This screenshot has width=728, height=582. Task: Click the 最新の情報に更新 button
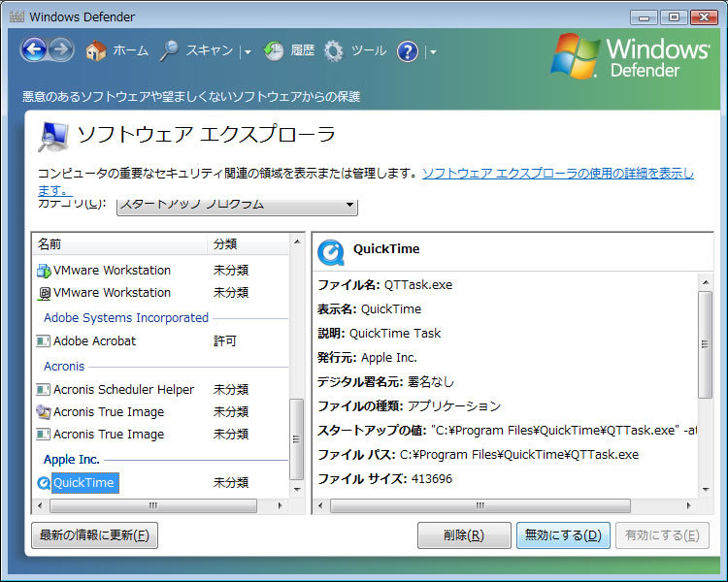tap(95, 535)
